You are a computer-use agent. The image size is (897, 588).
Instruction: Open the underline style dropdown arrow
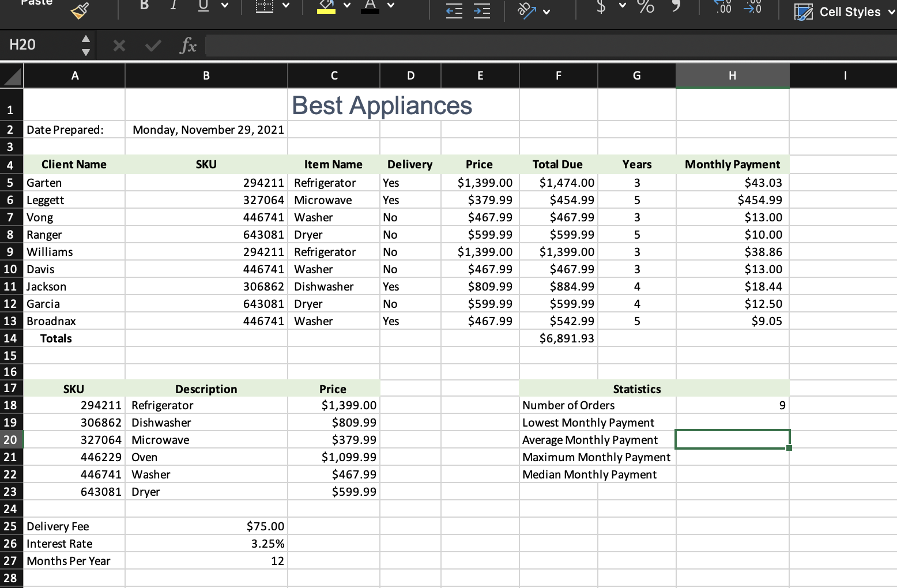[225, 6]
